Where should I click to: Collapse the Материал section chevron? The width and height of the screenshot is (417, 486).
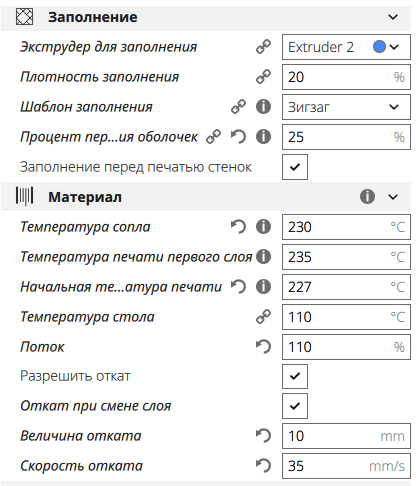pyautogui.click(x=393, y=197)
